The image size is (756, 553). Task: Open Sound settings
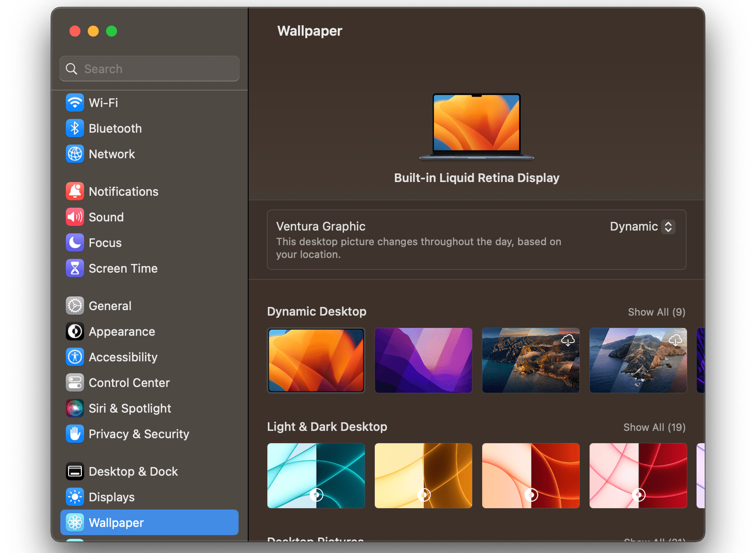coord(106,217)
